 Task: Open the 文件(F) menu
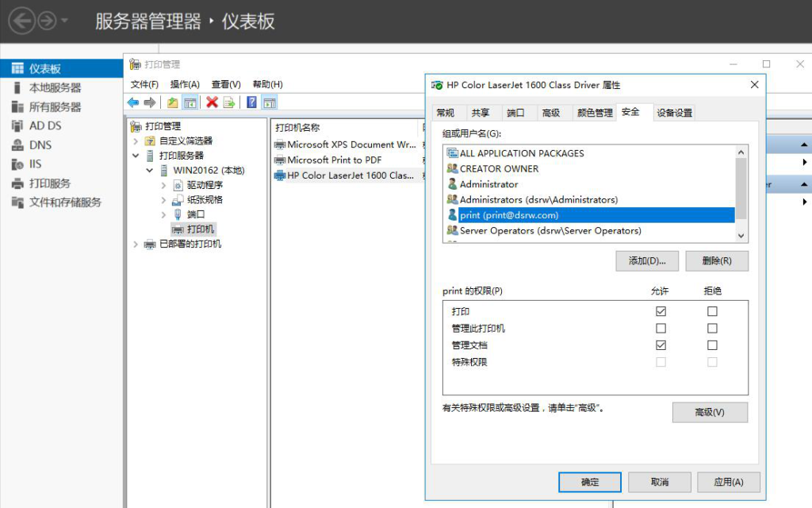tap(144, 84)
